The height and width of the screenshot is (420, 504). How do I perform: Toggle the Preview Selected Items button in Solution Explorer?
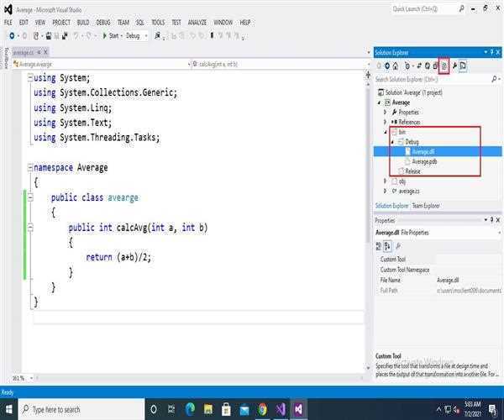(464, 65)
